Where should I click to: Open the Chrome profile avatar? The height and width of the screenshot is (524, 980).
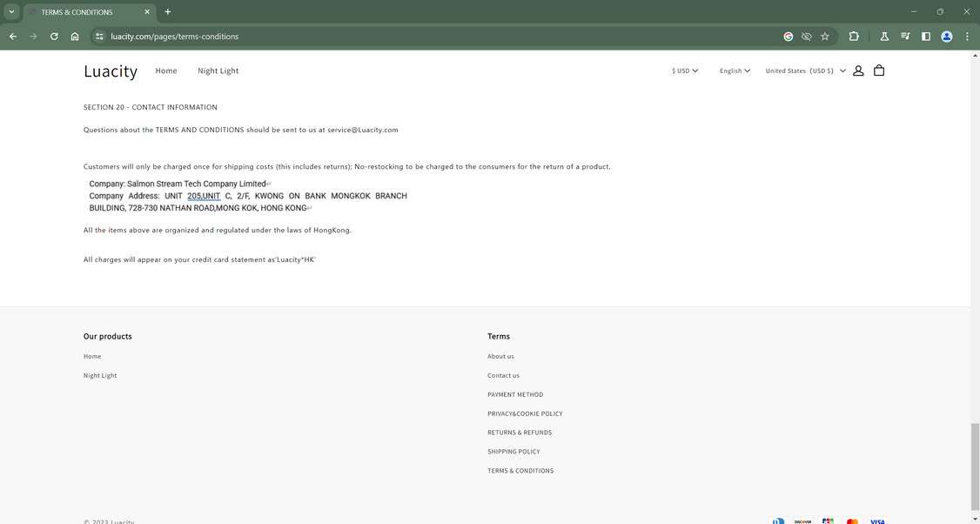pos(947,37)
